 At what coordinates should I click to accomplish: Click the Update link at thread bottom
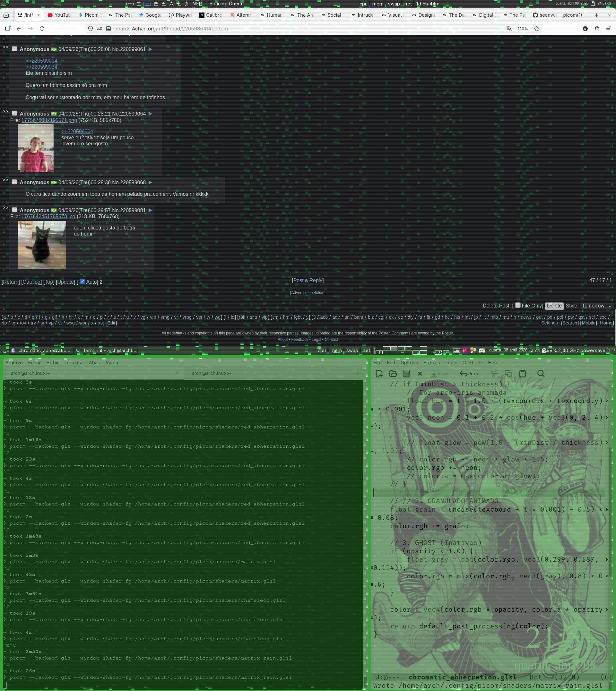click(65, 282)
